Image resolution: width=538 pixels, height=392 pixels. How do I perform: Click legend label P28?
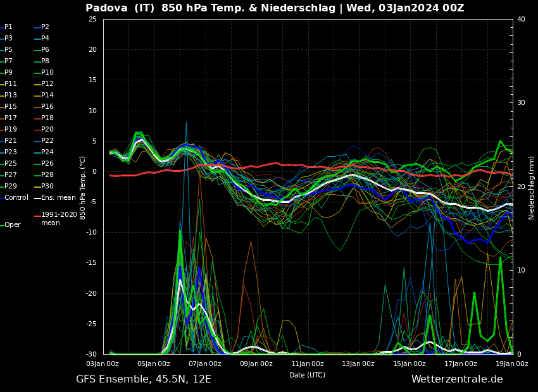pyautogui.click(x=44, y=175)
